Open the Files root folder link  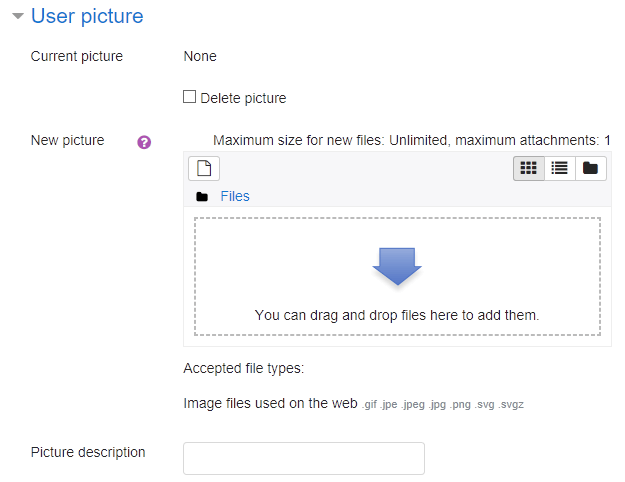(235, 196)
